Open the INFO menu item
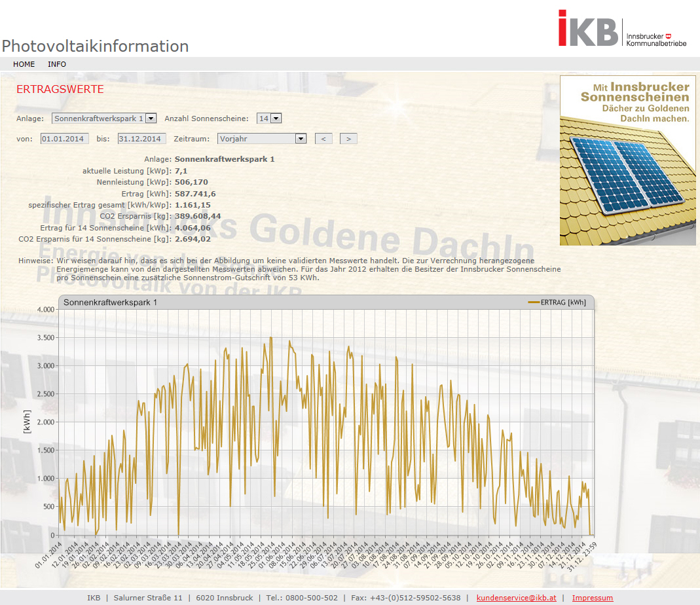The image size is (700, 605). 57,64
